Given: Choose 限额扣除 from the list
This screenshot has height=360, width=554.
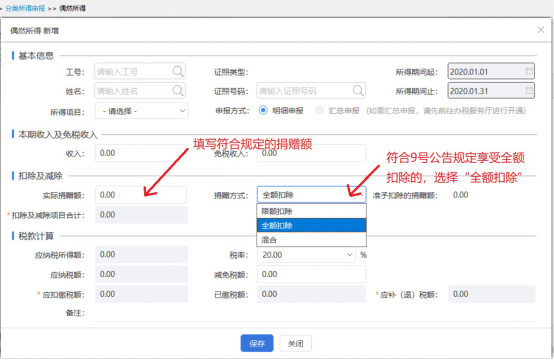Looking at the screenshot, I should pyautogui.click(x=312, y=211).
